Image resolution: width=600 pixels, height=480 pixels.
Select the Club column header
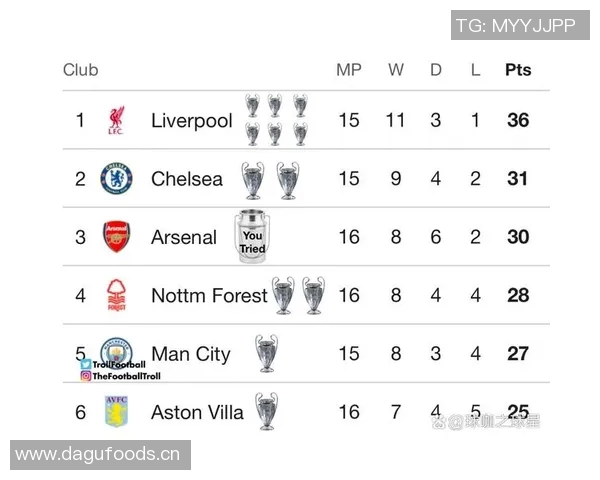(x=81, y=70)
